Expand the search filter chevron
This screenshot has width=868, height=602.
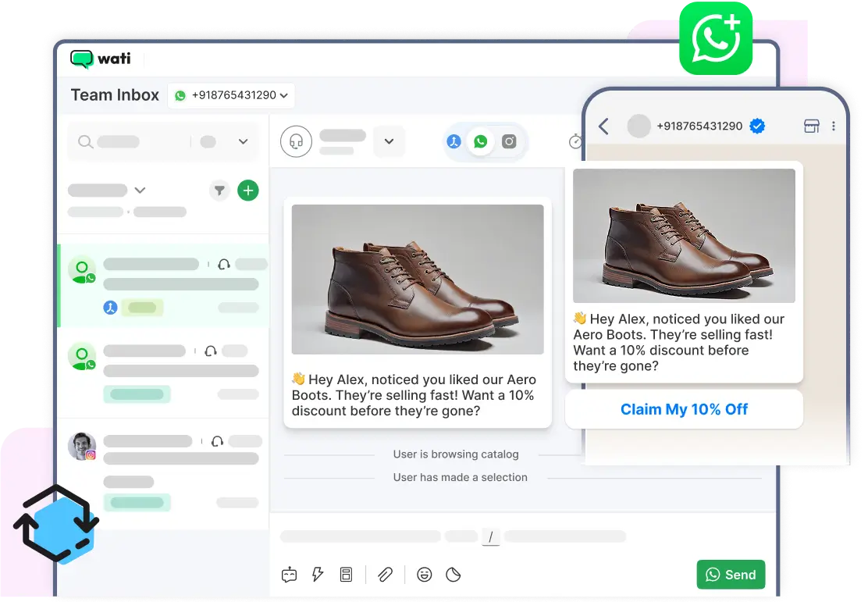(243, 142)
